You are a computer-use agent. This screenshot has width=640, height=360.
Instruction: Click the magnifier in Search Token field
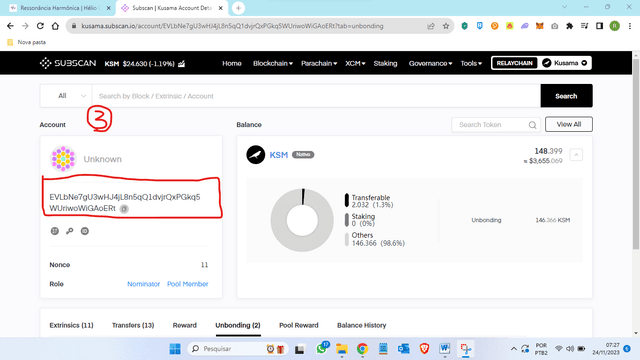532,125
